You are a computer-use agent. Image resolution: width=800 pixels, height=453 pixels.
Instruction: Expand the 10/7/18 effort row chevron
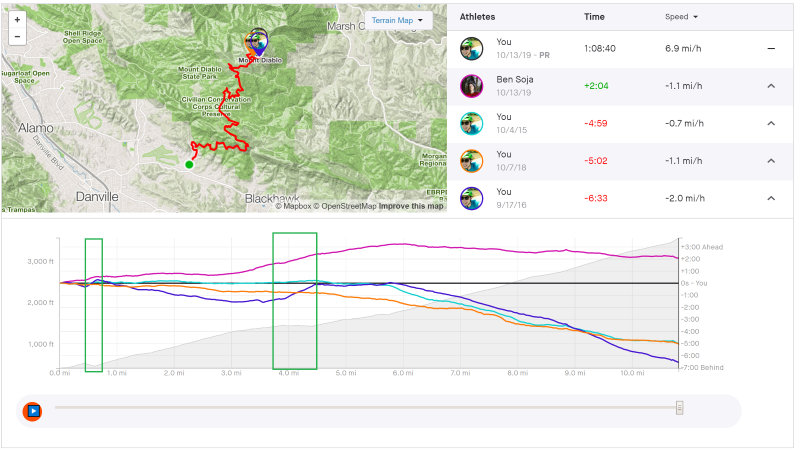(x=771, y=160)
